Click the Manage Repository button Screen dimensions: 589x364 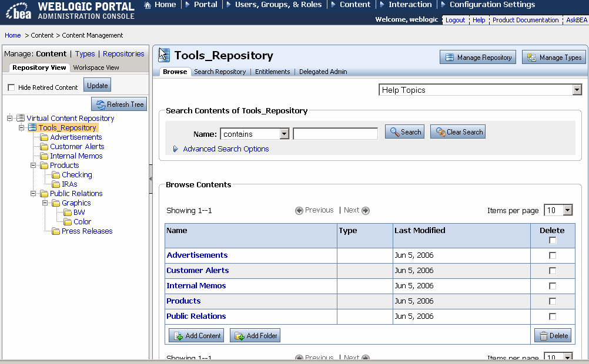point(478,58)
